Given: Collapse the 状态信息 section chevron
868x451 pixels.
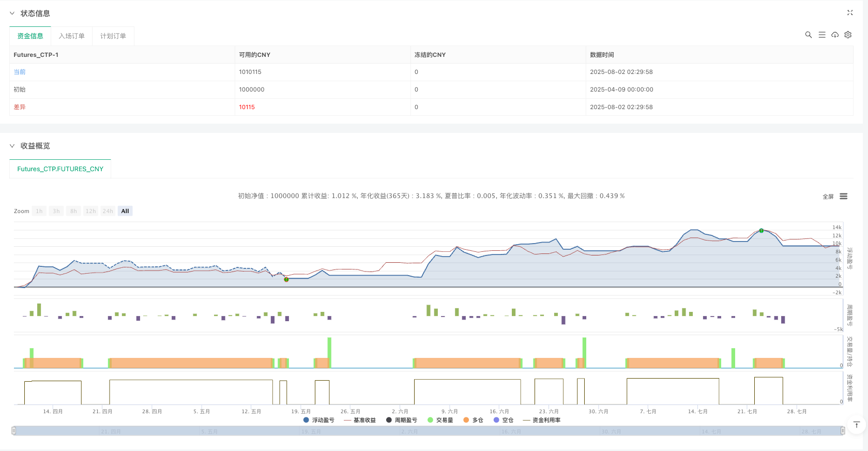Looking at the screenshot, I should 12,13.
